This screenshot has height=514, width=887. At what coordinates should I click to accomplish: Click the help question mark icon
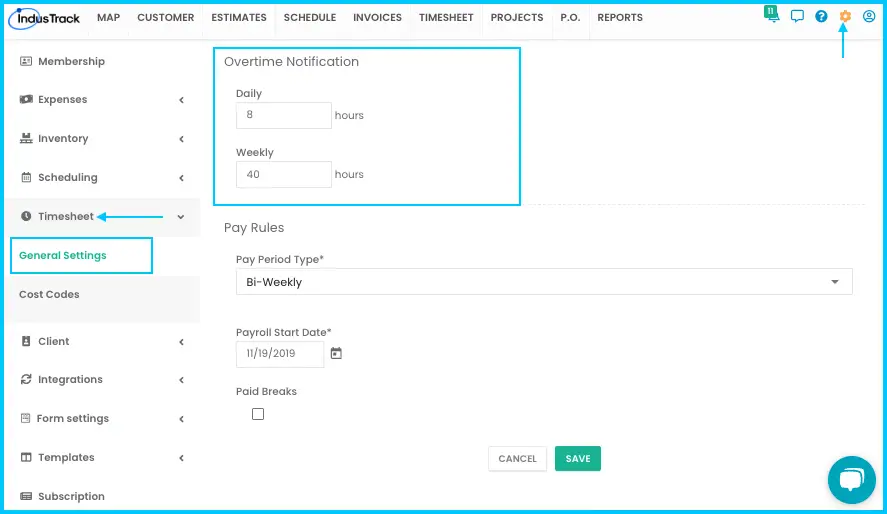coord(821,16)
